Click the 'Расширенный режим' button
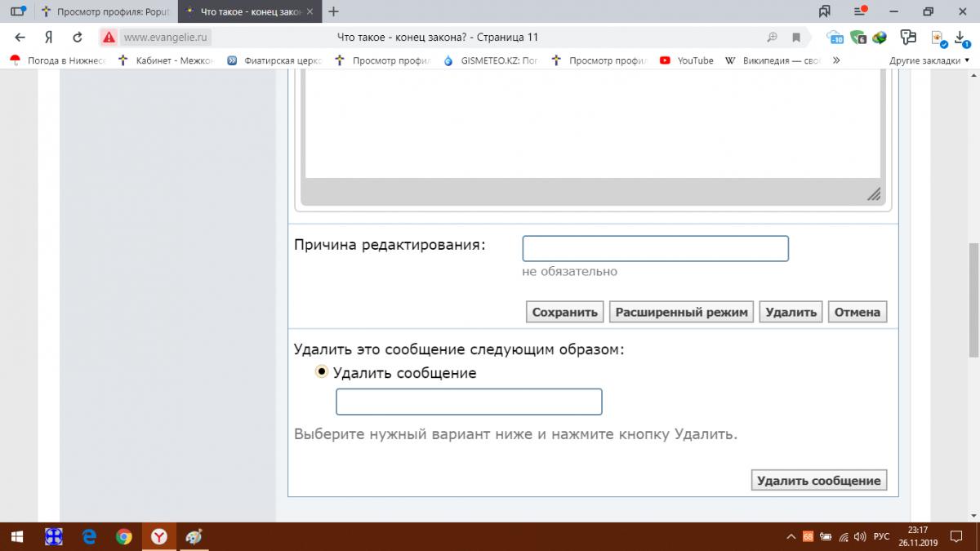Viewport: 980px width, 551px height. click(x=682, y=312)
